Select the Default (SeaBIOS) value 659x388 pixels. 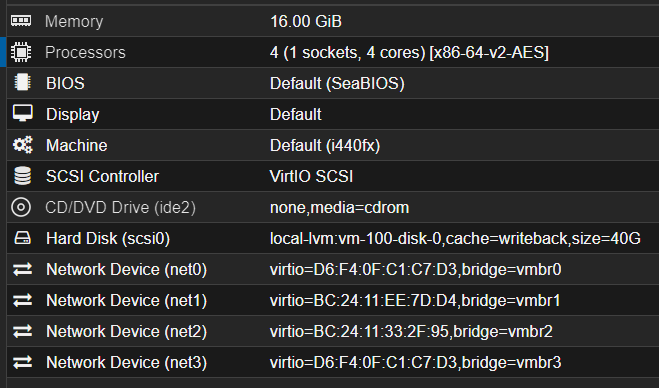coord(337,84)
